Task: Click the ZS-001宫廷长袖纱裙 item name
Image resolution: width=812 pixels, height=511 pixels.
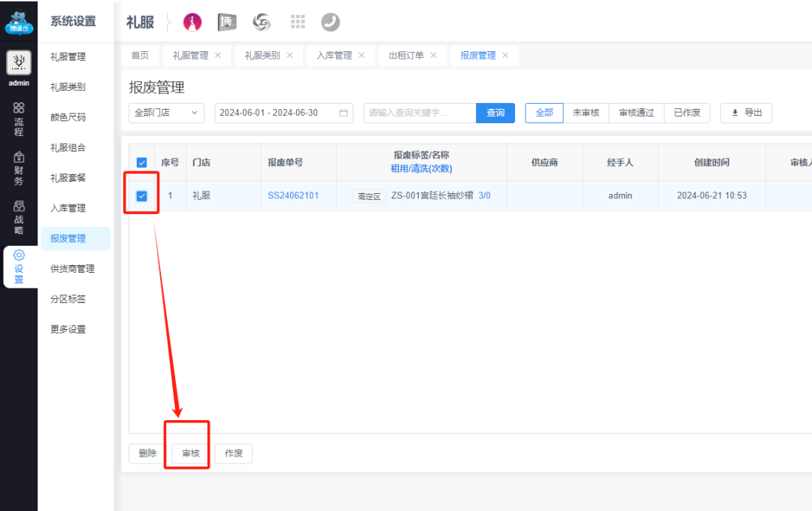Action: (432, 195)
